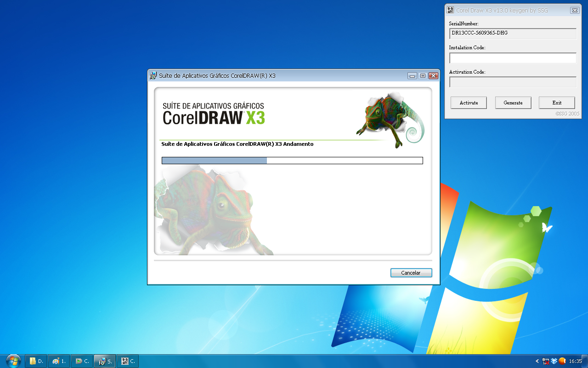The height and width of the screenshot is (368, 588).
Task: Click the 'Instalation Code:' label
Action: coord(467,47)
